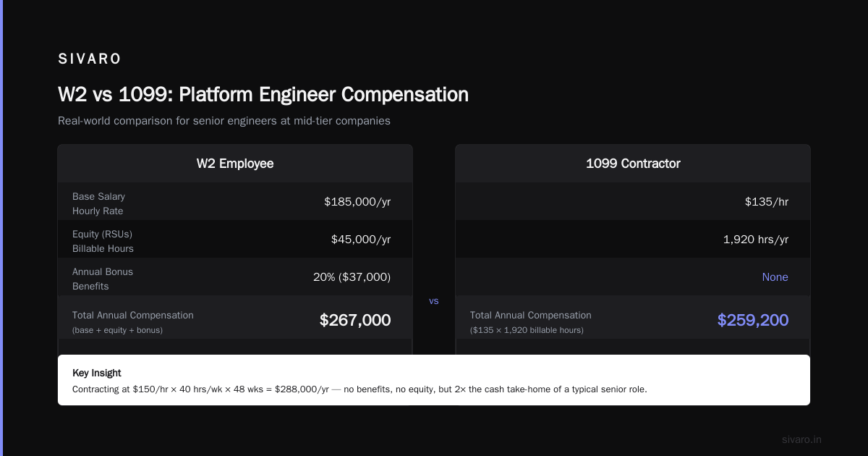
Task: Click the $45,000/yr equity value
Action: click(x=361, y=240)
